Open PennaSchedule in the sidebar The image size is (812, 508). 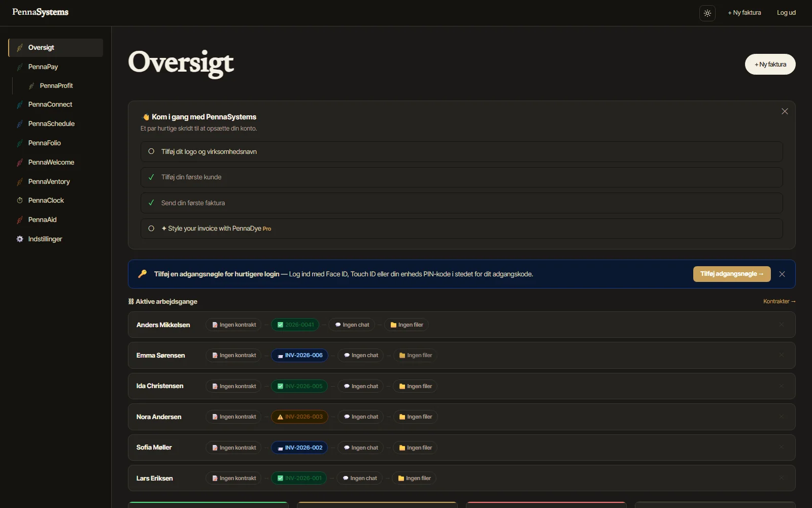click(56, 124)
